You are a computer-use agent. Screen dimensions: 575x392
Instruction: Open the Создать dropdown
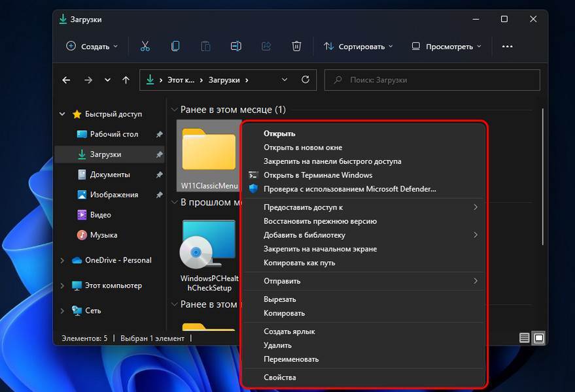tap(92, 46)
